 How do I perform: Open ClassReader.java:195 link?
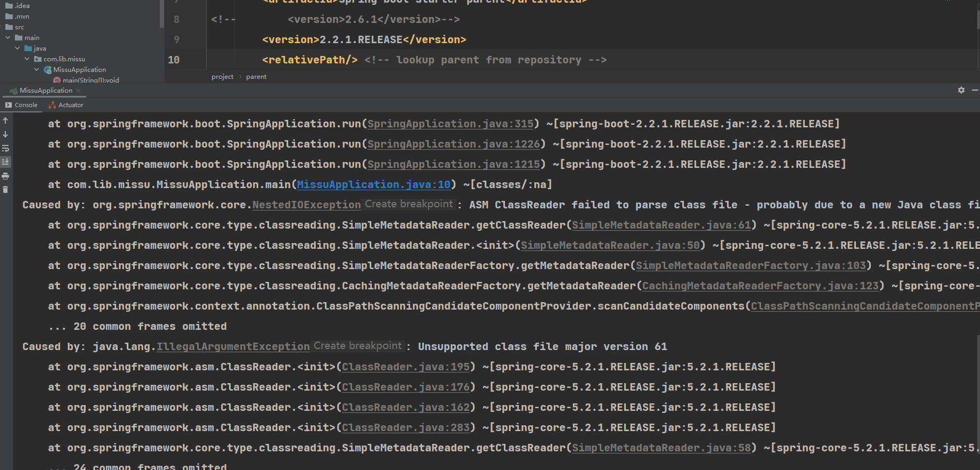click(x=406, y=367)
